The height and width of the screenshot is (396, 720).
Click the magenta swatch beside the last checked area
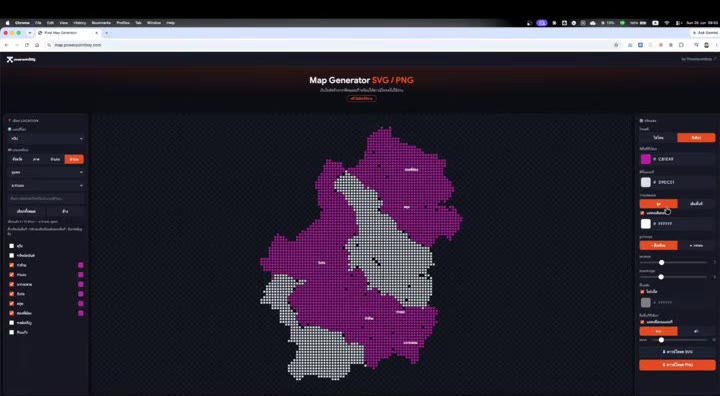coord(81,313)
